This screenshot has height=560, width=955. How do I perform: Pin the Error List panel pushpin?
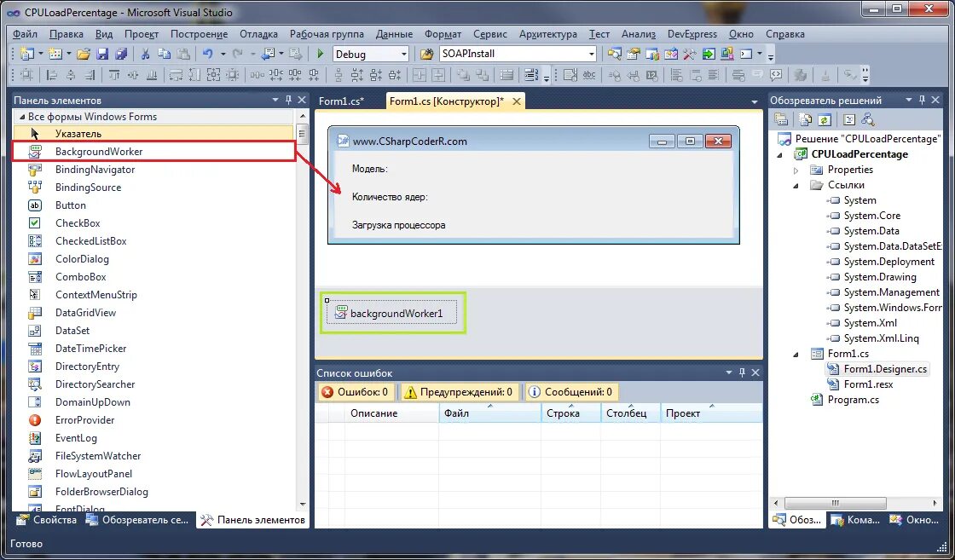(x=742, y=372)
